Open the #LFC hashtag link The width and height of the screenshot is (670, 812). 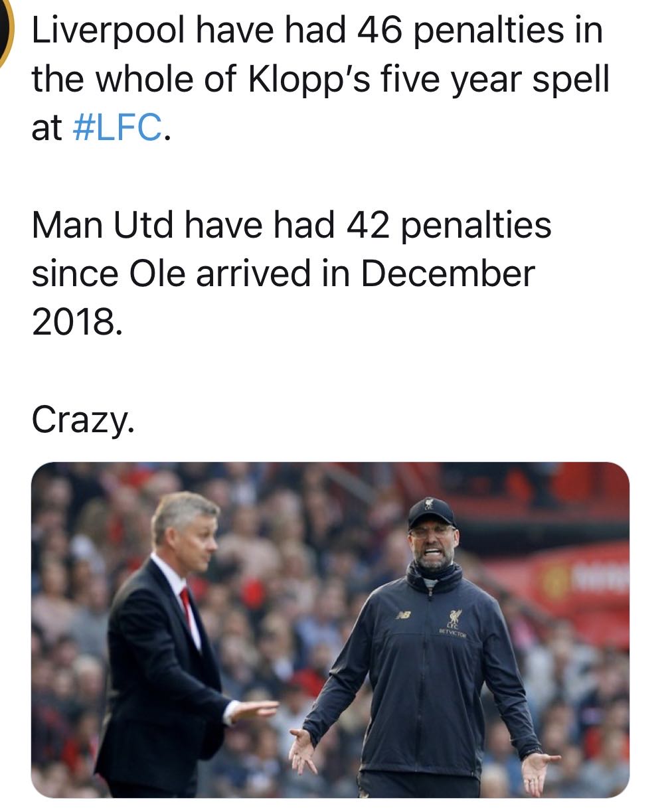click(x=116, y=127)
